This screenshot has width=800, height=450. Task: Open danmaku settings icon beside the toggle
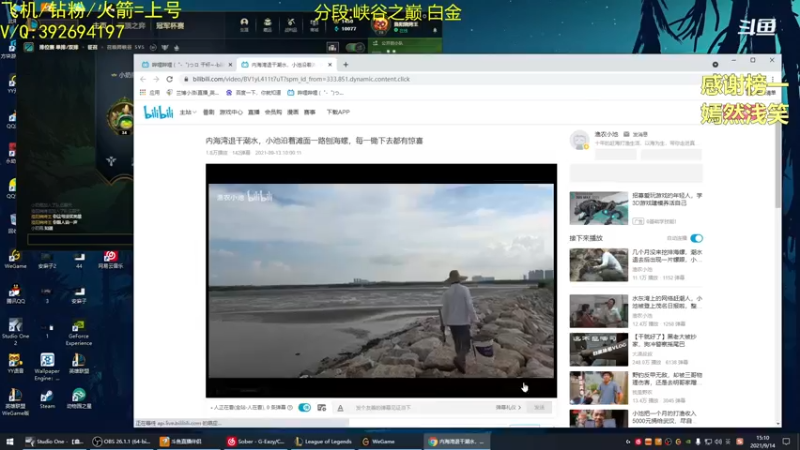click(x=321, y=408)
